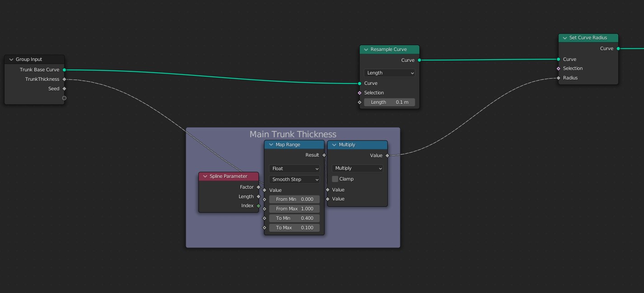Screen dimensions: 644x293
Task: Click the Length 0.1 m field
Action: point(389,102)
